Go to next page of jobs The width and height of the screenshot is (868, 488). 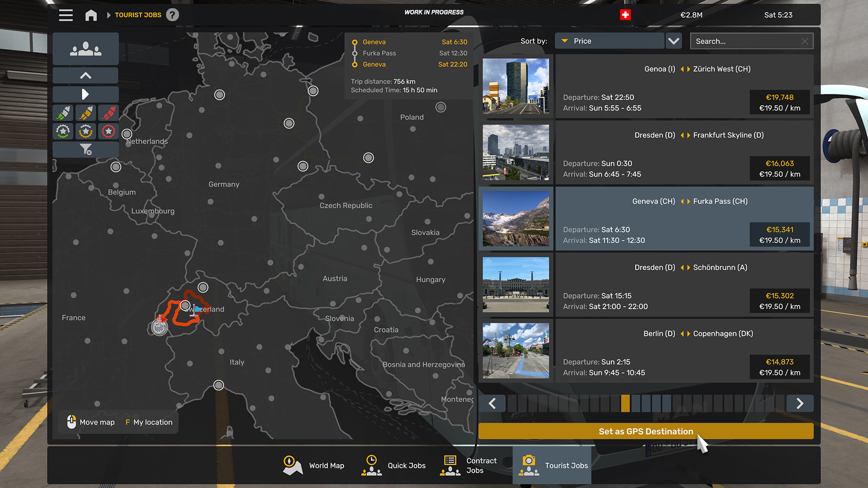click(800, 404)
